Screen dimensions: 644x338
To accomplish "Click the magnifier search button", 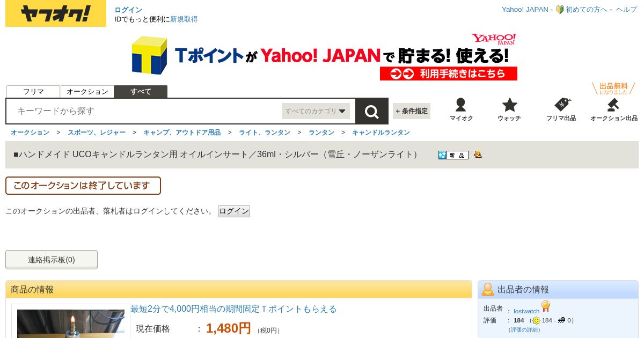I will pyautogui.click(x=372, y=111).
